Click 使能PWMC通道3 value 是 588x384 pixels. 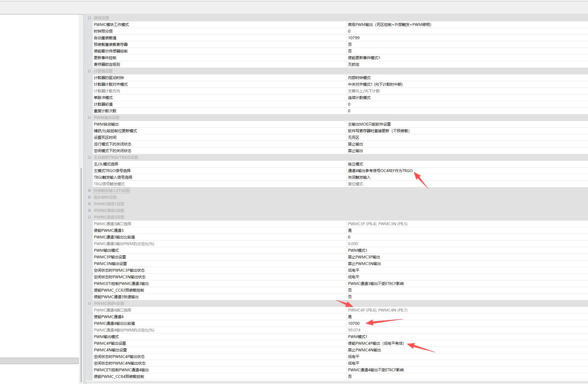coord(350,230)
